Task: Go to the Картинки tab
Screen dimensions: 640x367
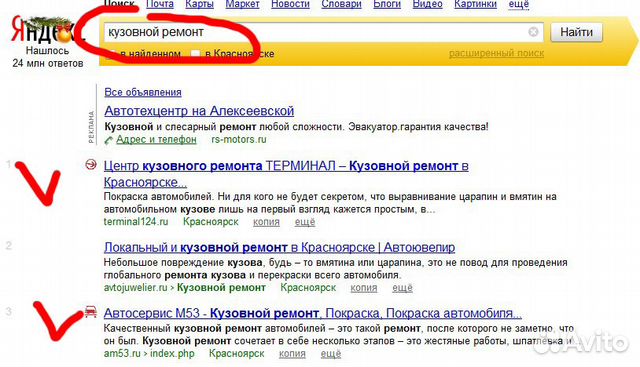Action: pyautogui.click(x=476, y=4)
